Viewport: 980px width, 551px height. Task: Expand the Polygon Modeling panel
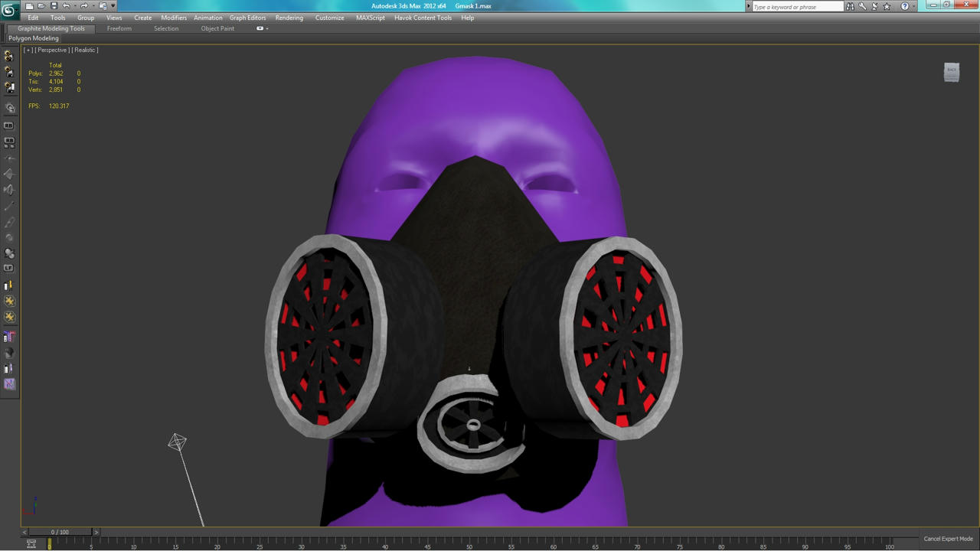(x=34, y=38)
